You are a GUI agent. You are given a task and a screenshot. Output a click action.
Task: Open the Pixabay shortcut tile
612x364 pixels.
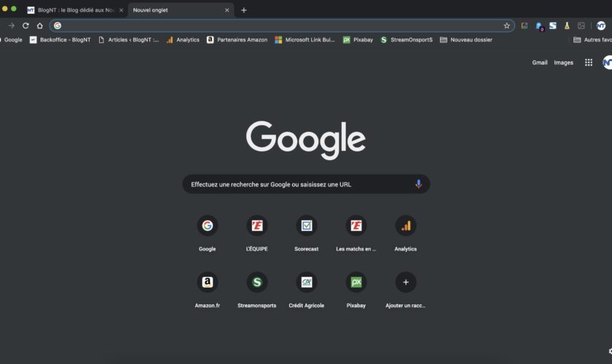pos(356,282)
